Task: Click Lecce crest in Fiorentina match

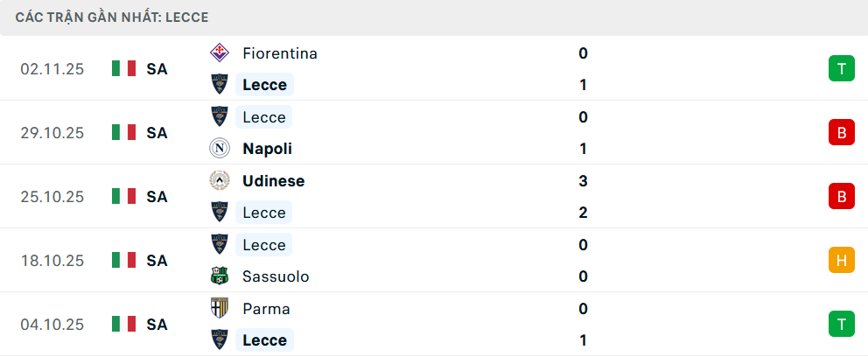Action: tap(219, 85)
